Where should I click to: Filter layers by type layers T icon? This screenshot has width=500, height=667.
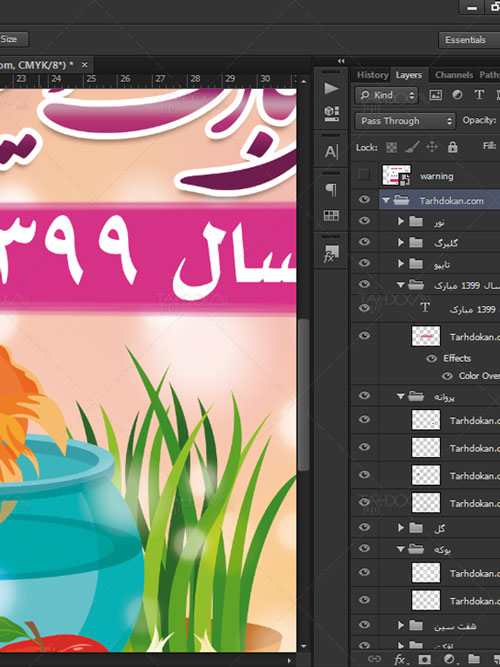[479, 95]
